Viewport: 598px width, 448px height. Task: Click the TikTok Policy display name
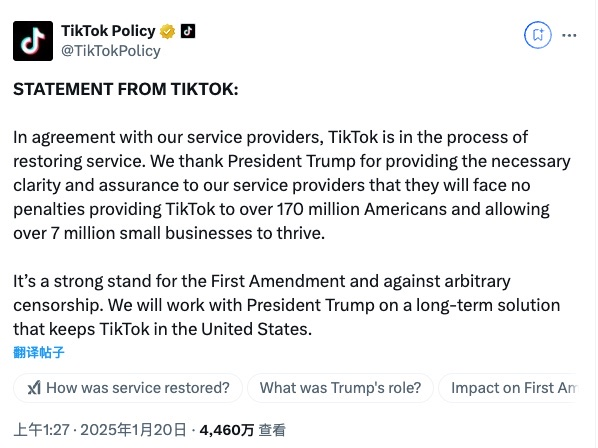click(108, 31)
